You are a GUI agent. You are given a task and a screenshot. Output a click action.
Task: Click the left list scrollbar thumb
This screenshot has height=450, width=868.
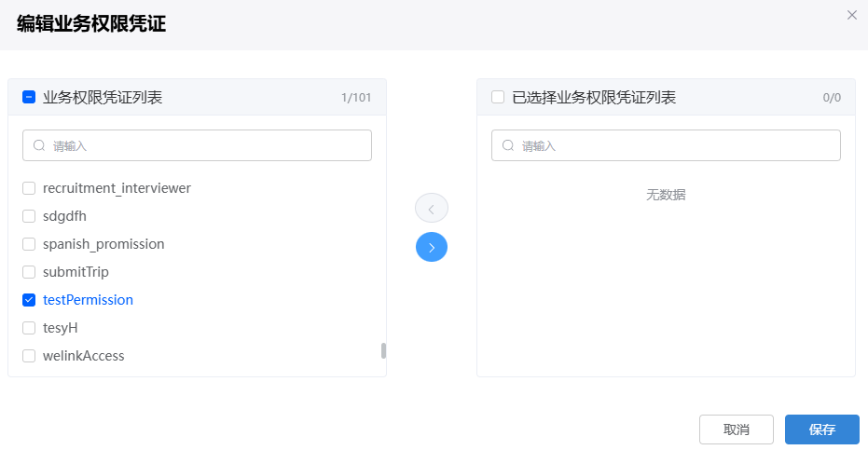coord(383,350)
